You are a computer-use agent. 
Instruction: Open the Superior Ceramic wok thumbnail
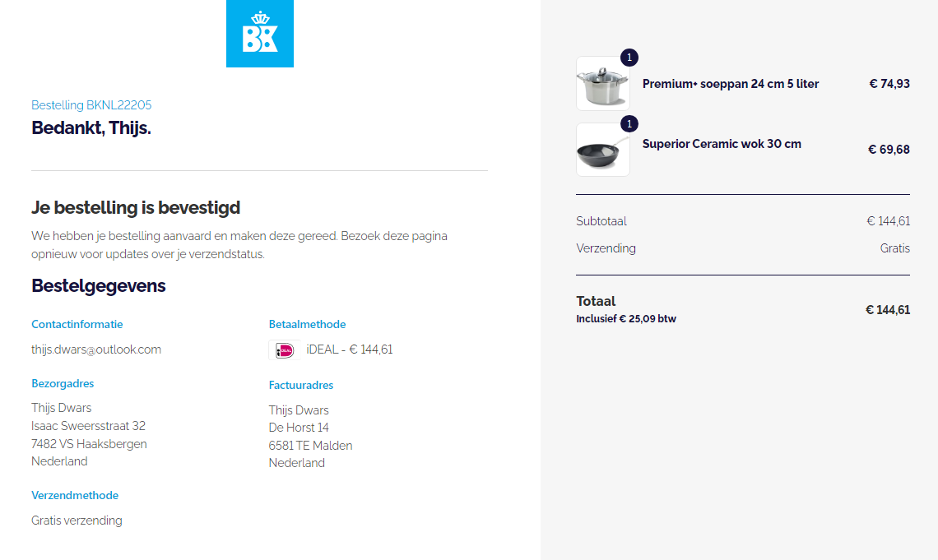[602, 150]
